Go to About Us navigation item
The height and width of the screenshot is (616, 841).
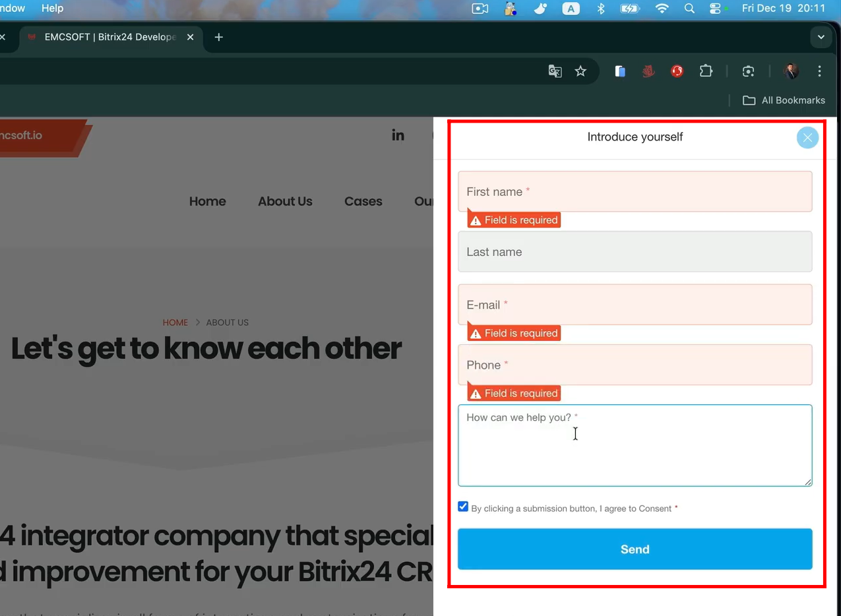[x=285, y=201]
